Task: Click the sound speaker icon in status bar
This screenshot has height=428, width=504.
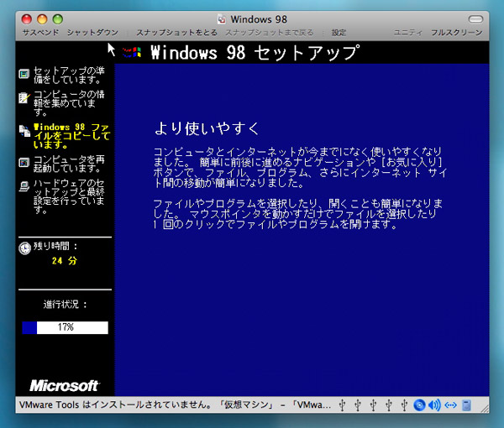Action: [x=434, y=405]
